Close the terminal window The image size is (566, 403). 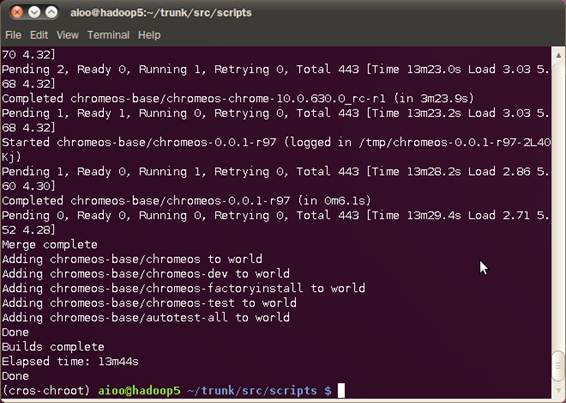(x=17, y=13)
